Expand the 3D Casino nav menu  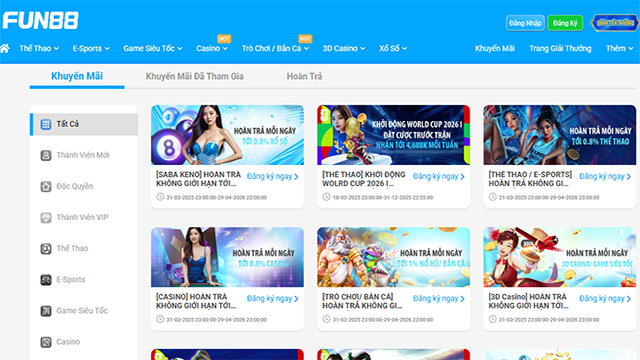(344, 49)
